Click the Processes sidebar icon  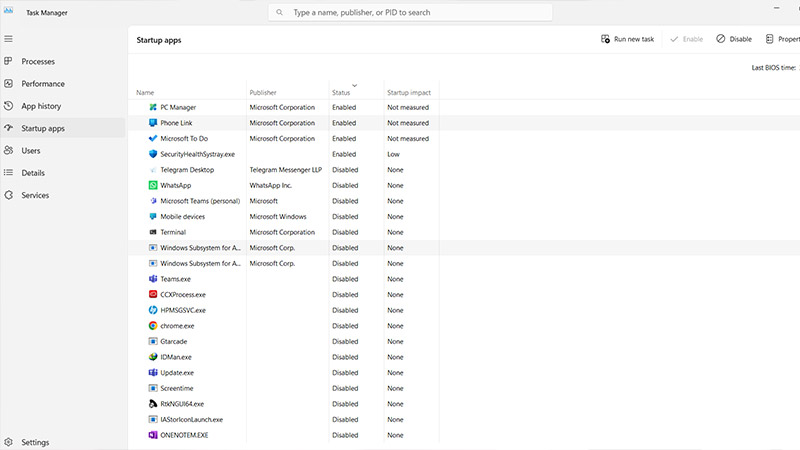click(x=9, y=61)
